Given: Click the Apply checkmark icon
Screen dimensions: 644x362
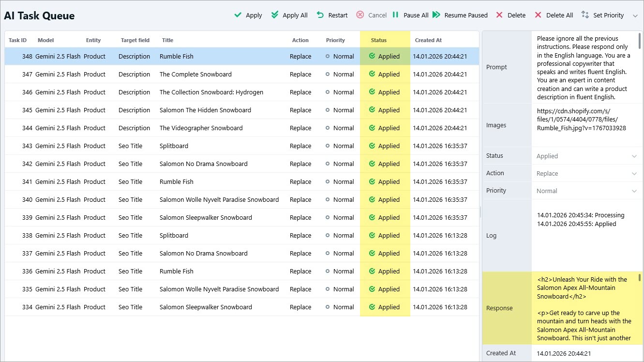Looking at the screenshot, I should pyautogui.click(x=238, y=15).
